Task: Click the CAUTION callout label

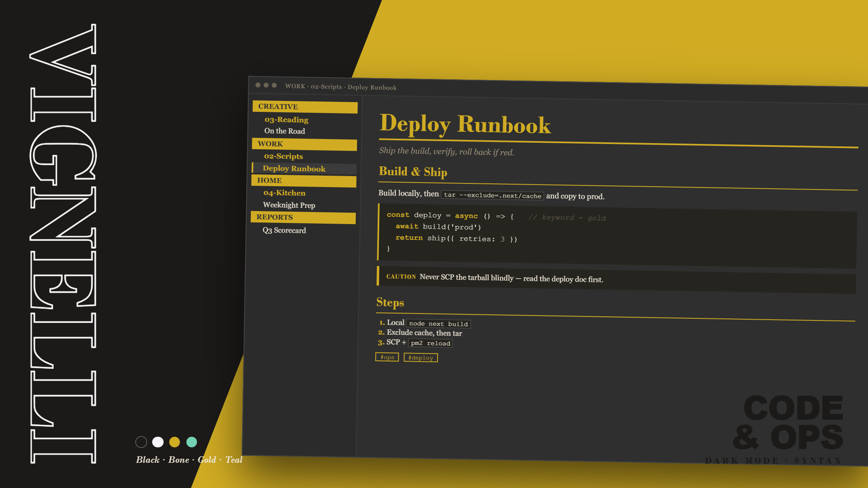Action: pyautogui.click(x=401, y=277)
